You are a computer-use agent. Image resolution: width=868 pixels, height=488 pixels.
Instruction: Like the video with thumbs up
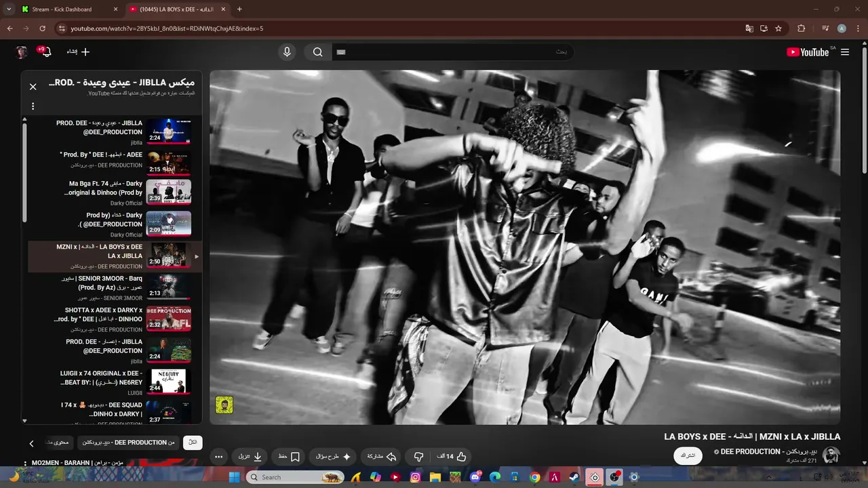451,457
